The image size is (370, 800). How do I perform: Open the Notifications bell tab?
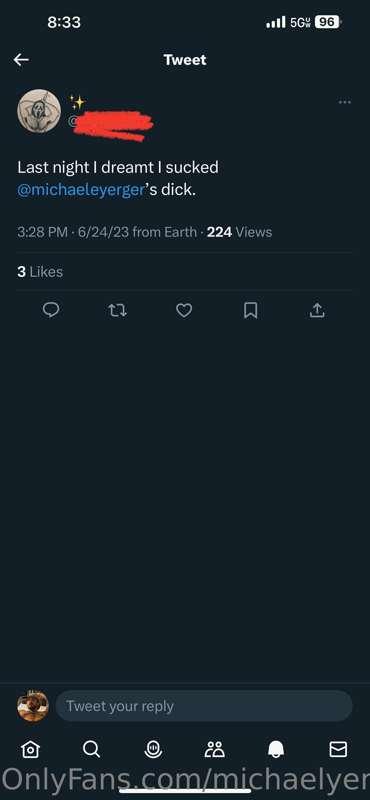tap(276, 749)
